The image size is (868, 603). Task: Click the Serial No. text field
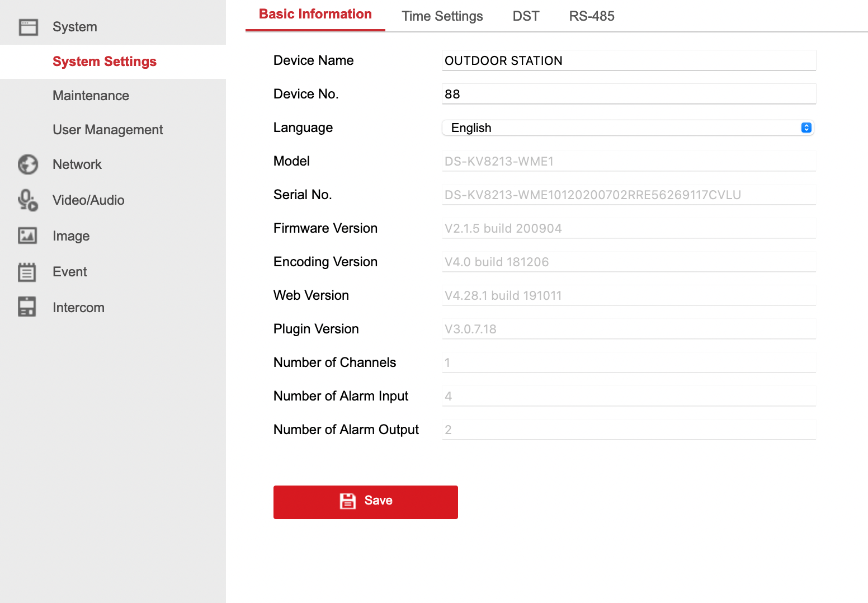click(x=629, y=195)
